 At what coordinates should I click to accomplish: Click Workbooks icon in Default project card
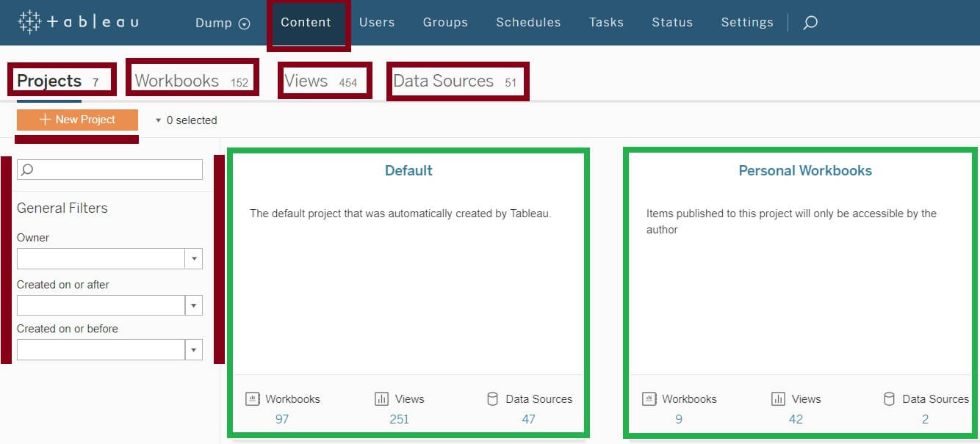tap(253, 399)
